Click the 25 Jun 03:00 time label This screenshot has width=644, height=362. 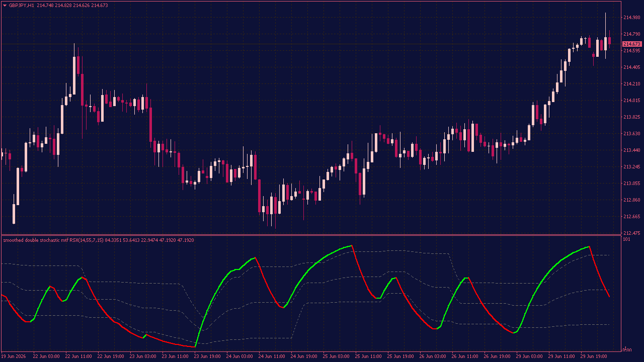336,356
